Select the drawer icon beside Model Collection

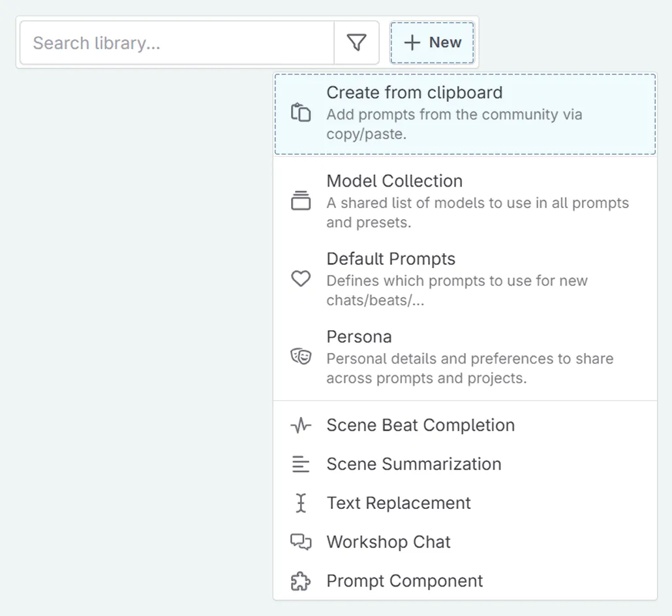(x=301, y=201)
